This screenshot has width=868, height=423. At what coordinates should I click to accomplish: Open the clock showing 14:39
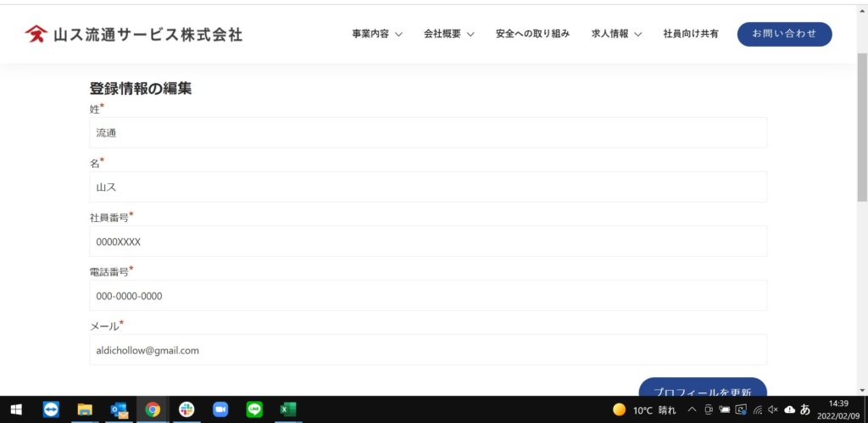840,409
